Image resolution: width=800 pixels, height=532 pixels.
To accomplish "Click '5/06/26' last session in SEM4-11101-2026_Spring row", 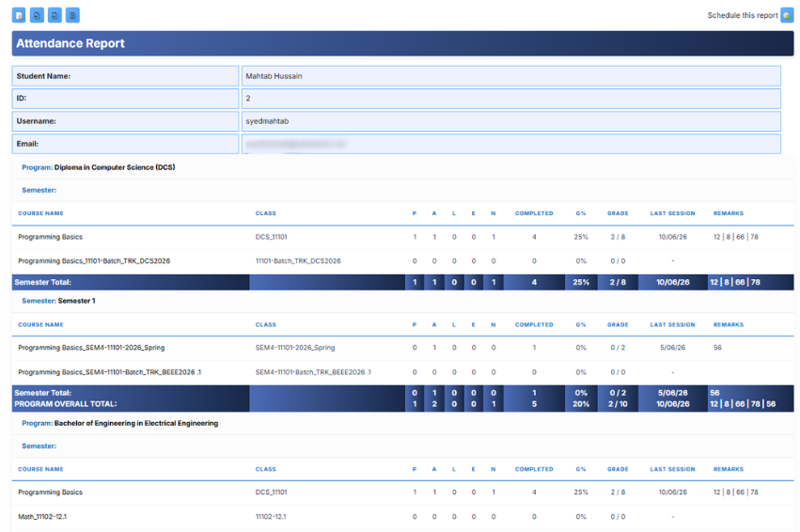I will tap(672, 348).
